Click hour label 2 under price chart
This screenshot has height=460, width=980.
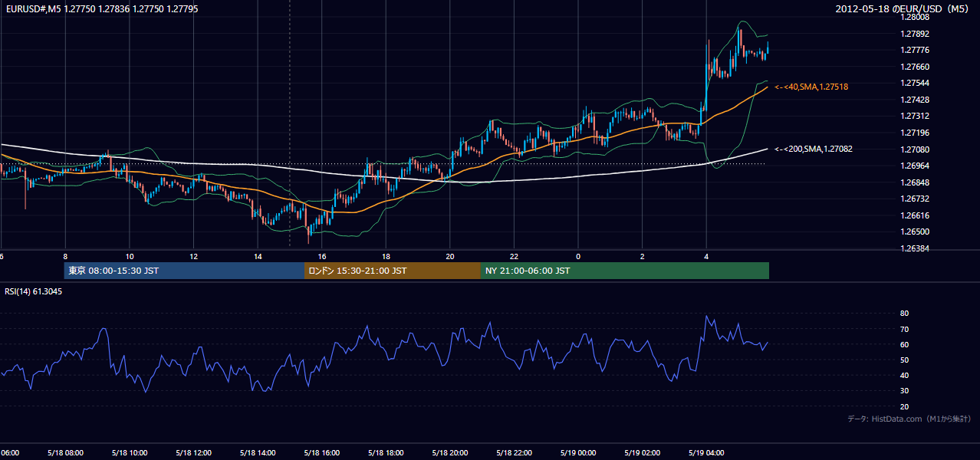[643, 256]
